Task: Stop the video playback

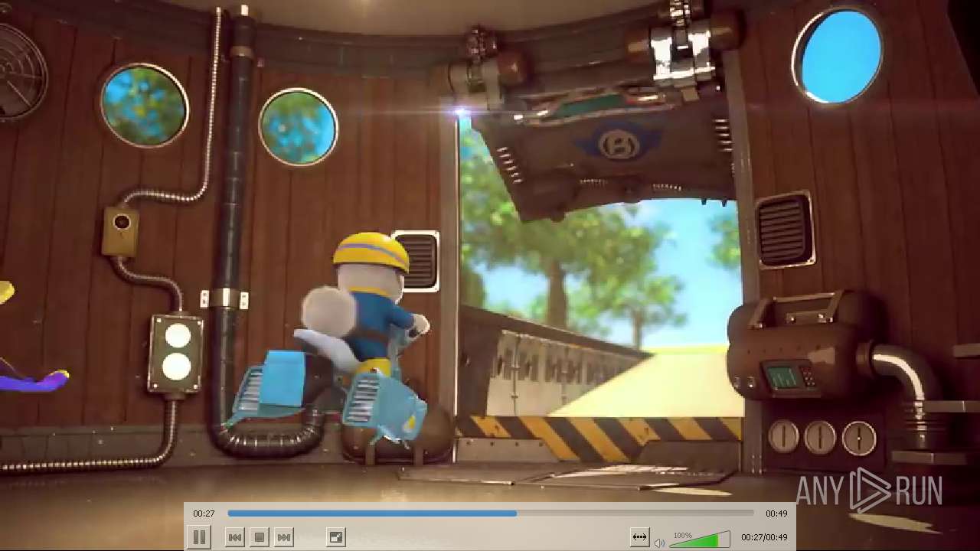Action: click(260, 537)
